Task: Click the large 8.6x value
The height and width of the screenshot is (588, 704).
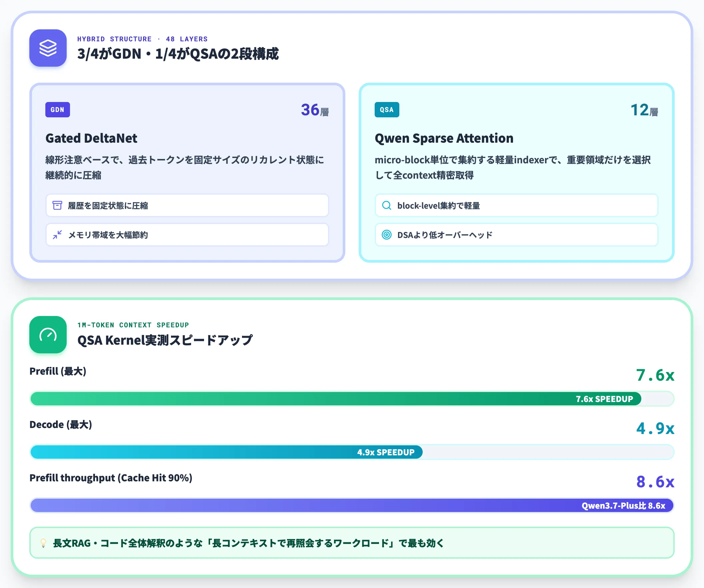Action: coord(655,481)
